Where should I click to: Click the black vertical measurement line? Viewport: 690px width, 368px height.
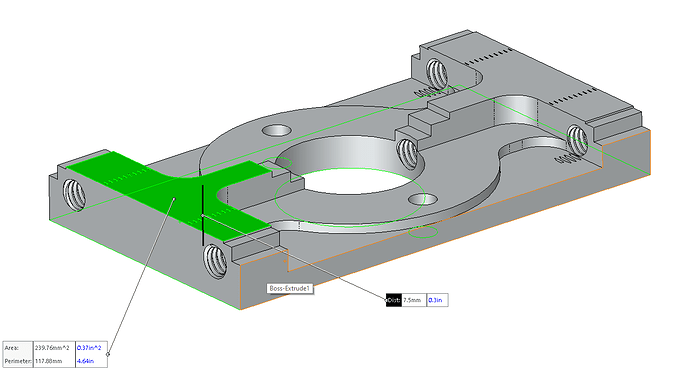[x=203, y=215]
